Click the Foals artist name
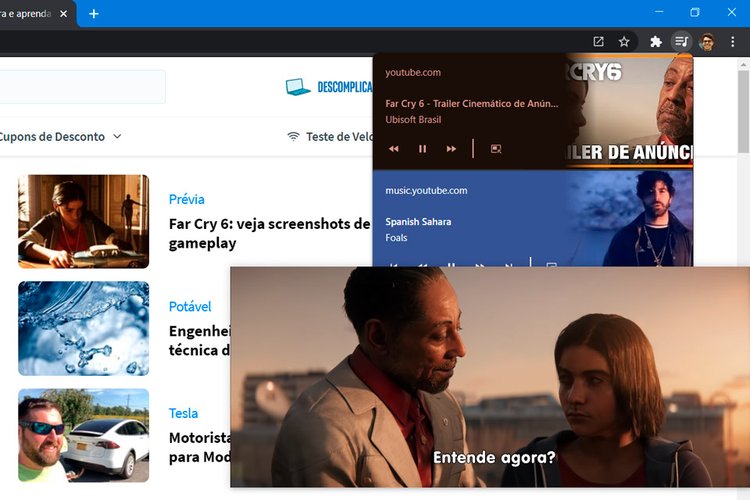Image resolution: width=750 pixels, height=500 pixels. (x=396, y=238)
